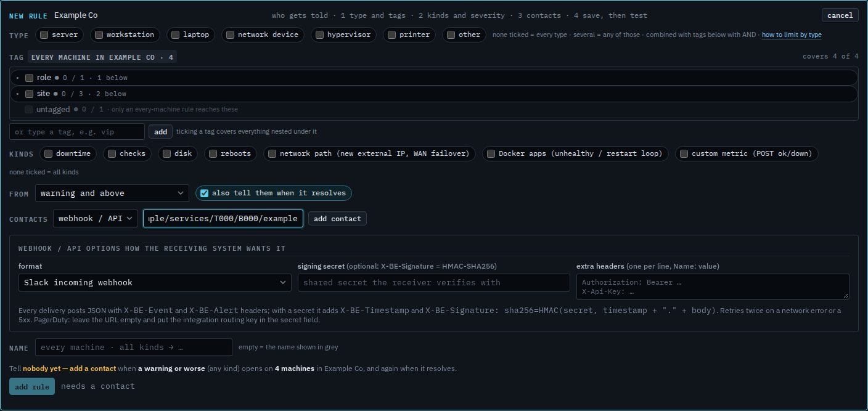This screenshot has height=411, width=868.
Task: Tick the reboots kind checkbox
Action: 213,153
